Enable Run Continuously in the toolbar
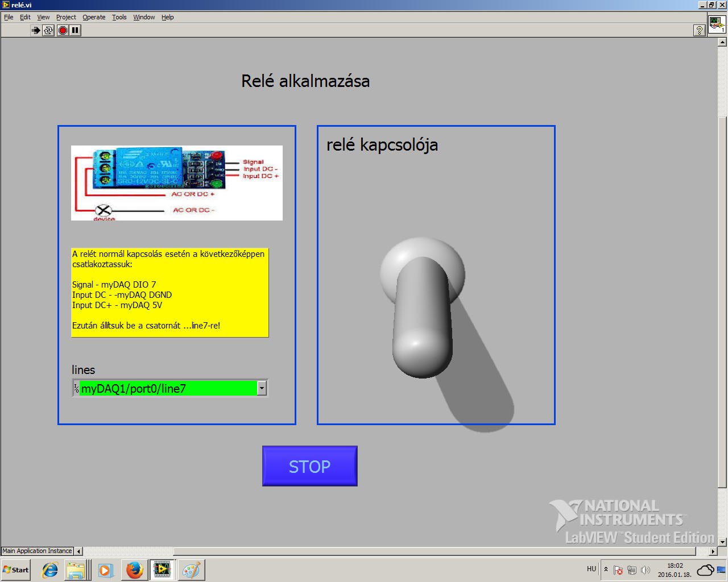The height and width of the screenshot is (582, 728). point(48,30)
